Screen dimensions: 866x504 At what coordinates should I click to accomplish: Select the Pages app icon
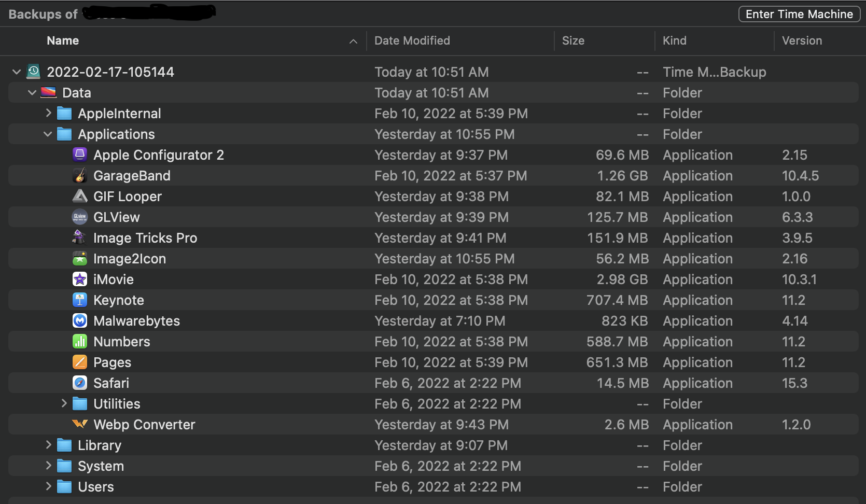80,362
